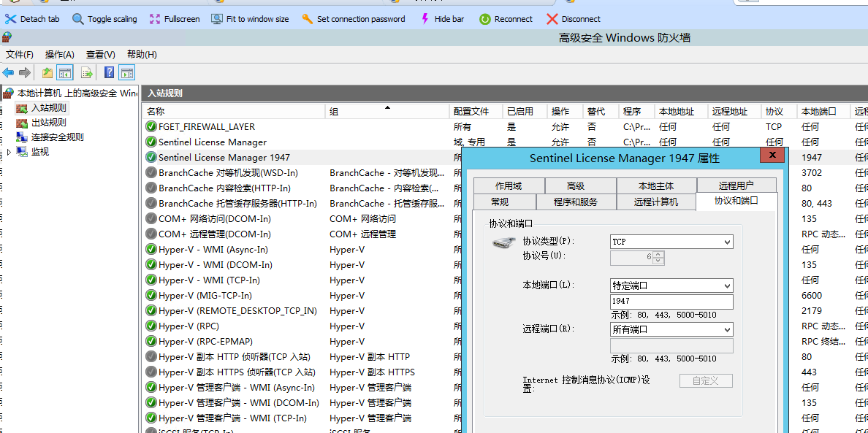Toggle the show/hide action pane icon
The image size is (868, 433).
(x=127, y=72)
